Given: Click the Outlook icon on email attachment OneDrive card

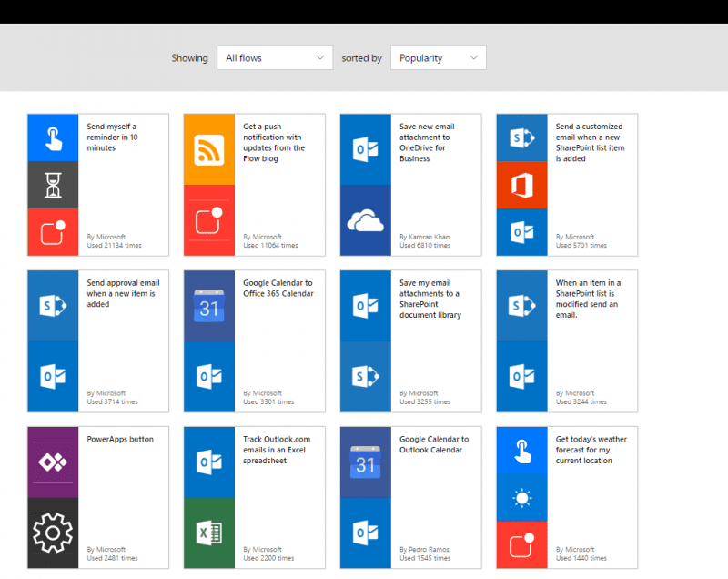Looking at the screenshot, I should click(365, 147).
